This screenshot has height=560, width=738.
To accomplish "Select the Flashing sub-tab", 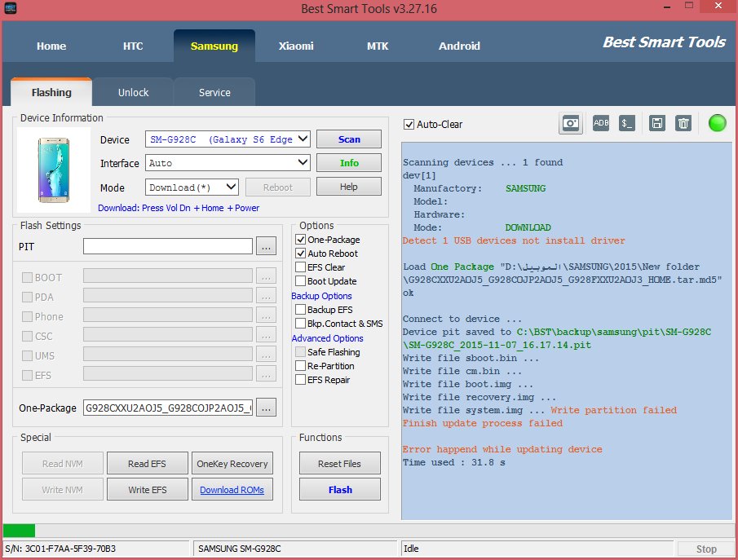I will pyautogui.click(x=51, y=92).
